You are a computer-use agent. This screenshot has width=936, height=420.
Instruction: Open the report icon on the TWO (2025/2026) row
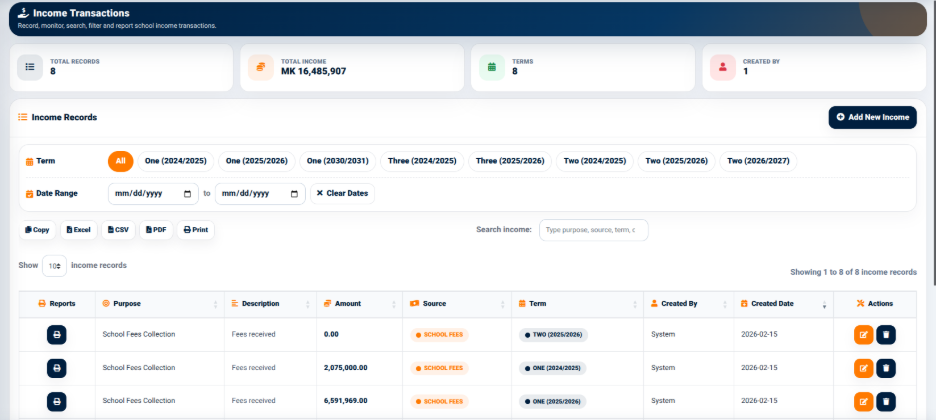coord(57,335)
